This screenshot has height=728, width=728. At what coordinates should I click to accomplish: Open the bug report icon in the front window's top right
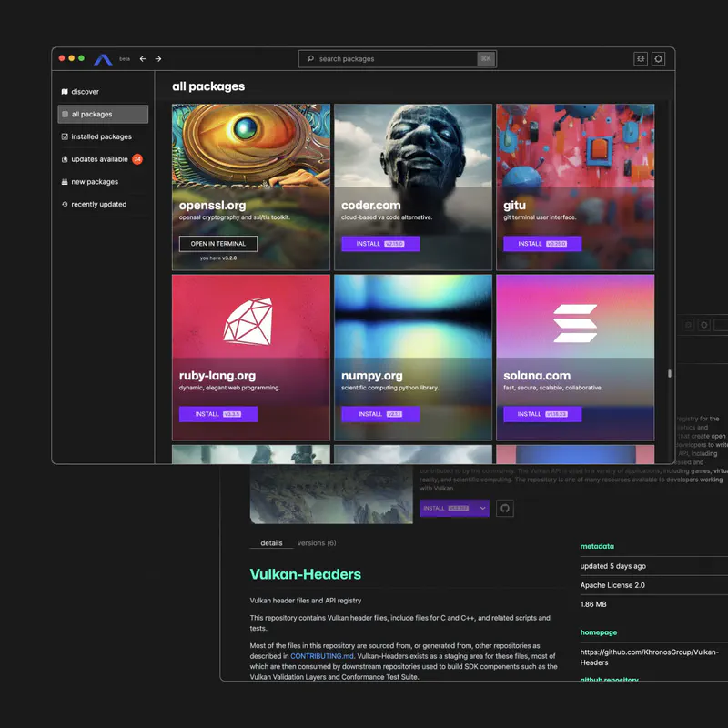point(641,59)
